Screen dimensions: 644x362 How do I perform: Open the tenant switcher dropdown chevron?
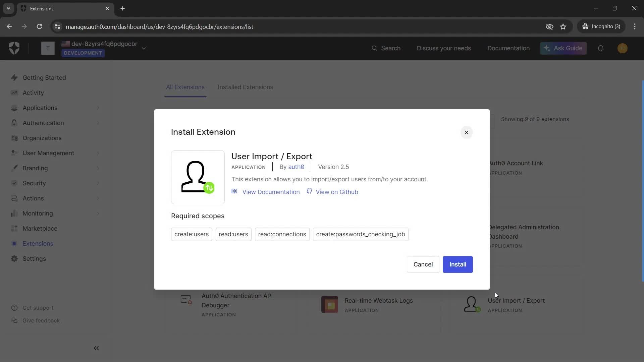pos(144,48)
